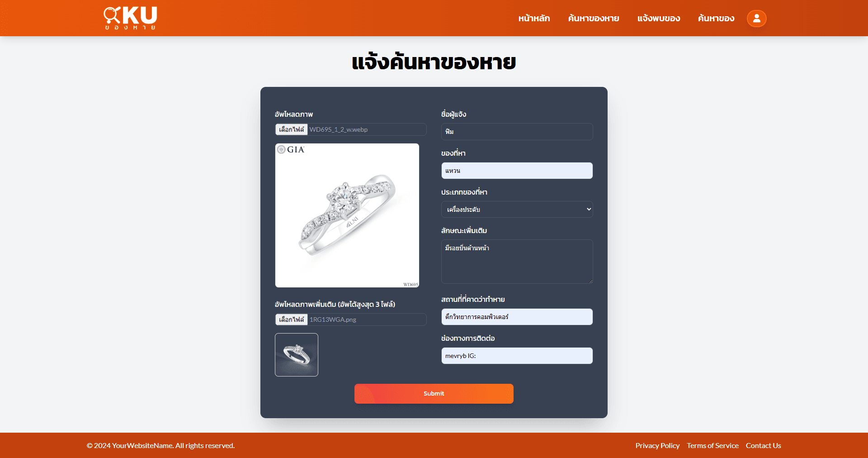868x458 pixels.
Task: Click the lost location input field
Action: click(x=517, y=317)
